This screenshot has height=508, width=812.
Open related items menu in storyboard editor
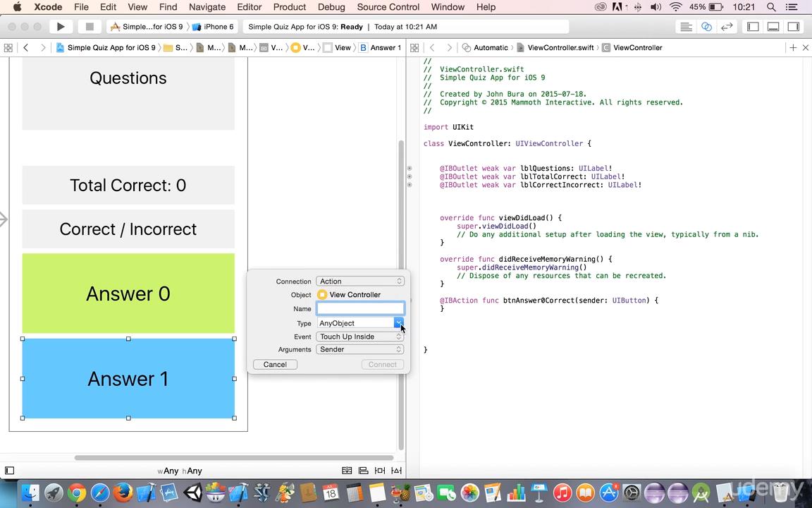[x=8, y=48]
